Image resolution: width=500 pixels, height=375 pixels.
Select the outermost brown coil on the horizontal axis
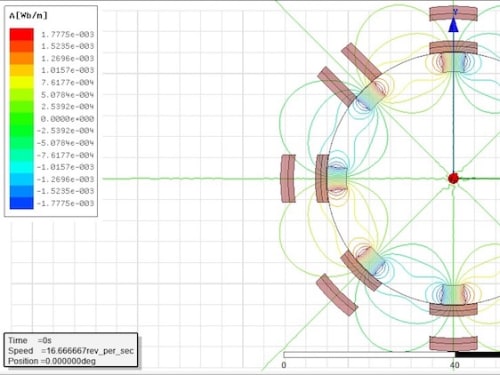pos(288,178)
